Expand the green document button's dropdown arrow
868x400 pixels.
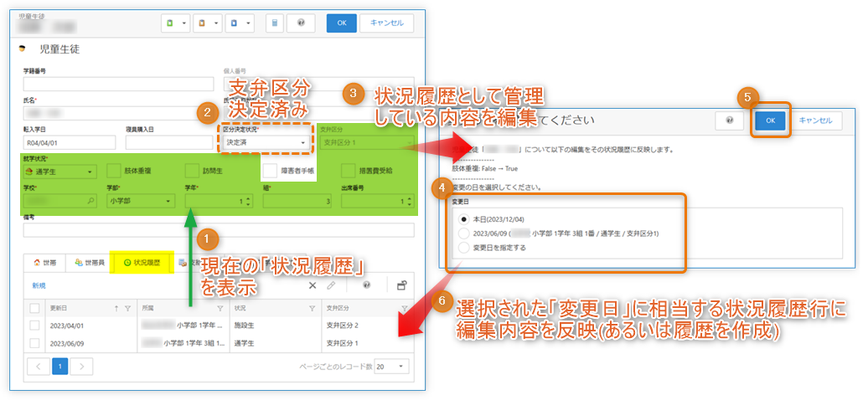(183, 23)
